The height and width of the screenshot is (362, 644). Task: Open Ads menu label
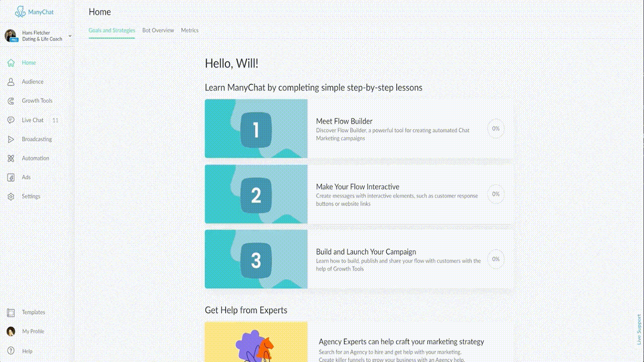click(26, 177)
